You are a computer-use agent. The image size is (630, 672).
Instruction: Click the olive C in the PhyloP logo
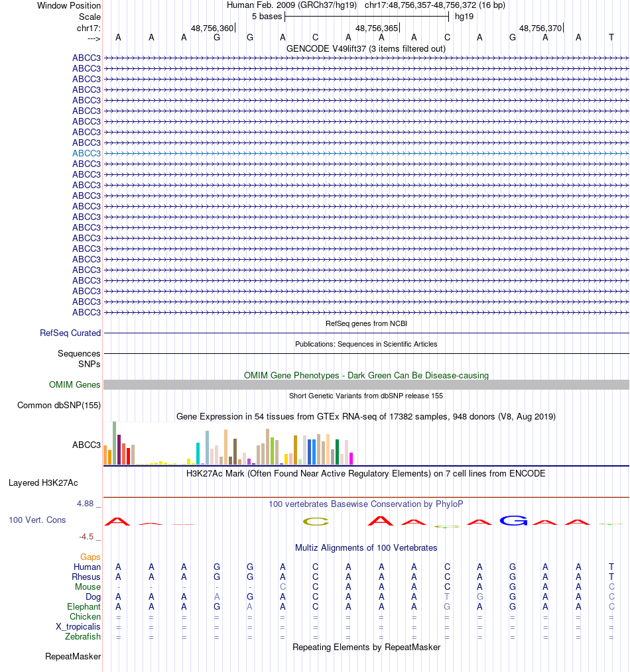[316, 522]
